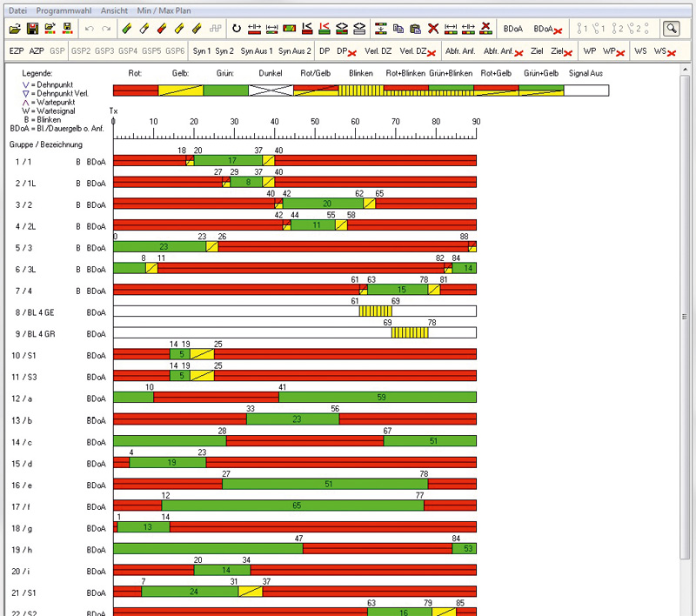Viewport: 696px width, 616px height.
Task: Click the green 59 bar in row 12 / a
Action: pos(378,398)
